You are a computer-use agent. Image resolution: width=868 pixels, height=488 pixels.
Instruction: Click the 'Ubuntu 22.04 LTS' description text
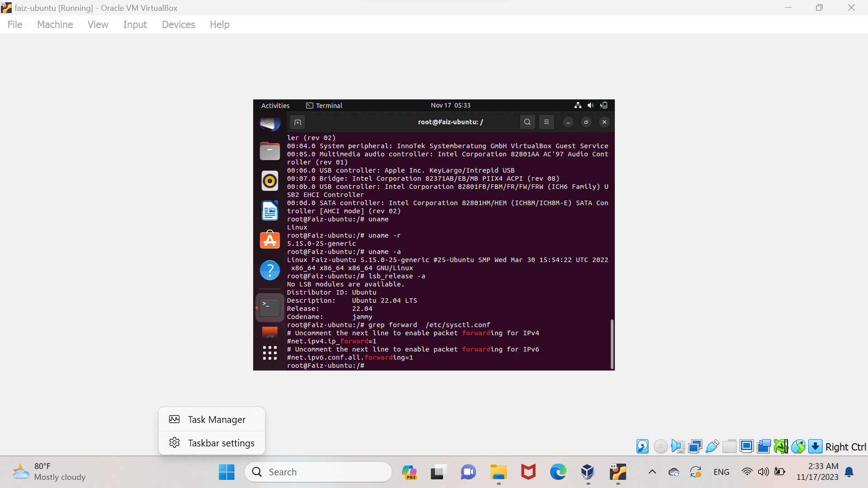click(x=384, y=300)
